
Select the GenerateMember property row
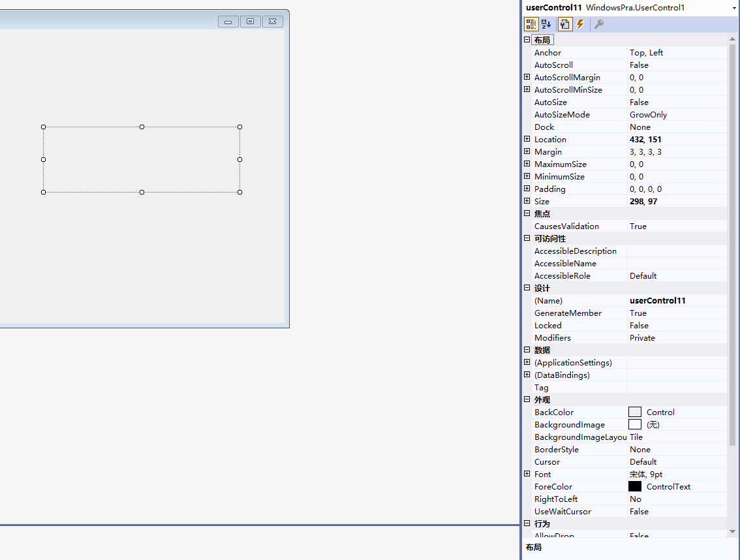click(630, 313)
